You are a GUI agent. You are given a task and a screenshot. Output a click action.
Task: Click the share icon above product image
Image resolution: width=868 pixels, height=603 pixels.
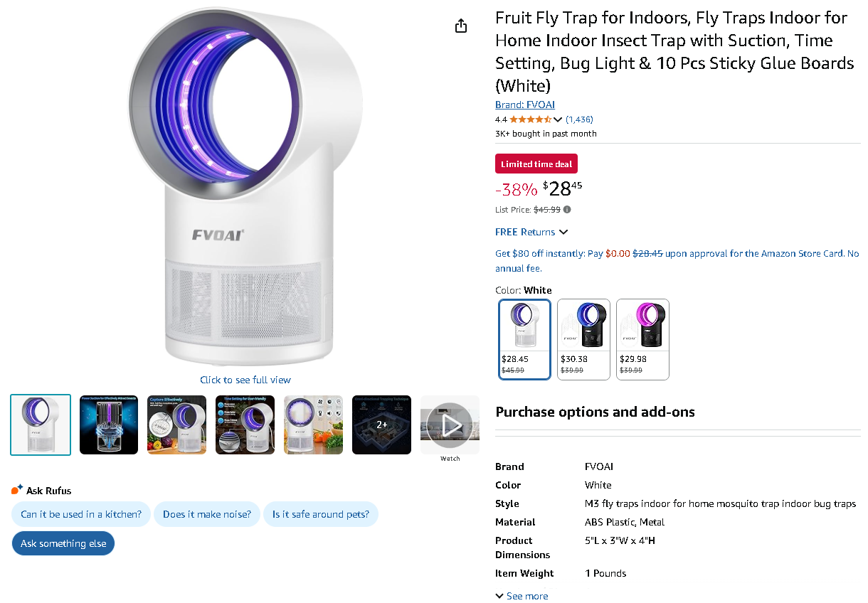point(461,26)
